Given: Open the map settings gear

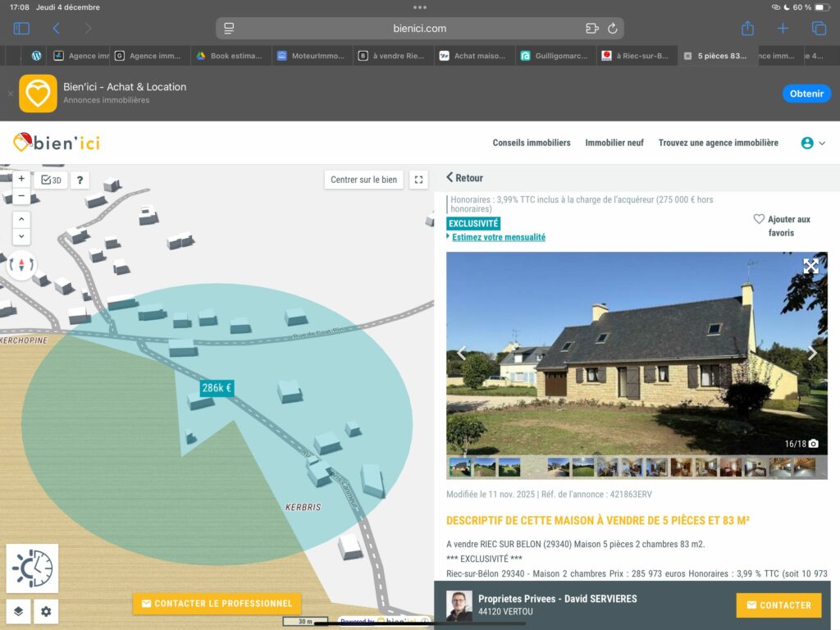Looking at the screenshot, I should click(46, 611).
